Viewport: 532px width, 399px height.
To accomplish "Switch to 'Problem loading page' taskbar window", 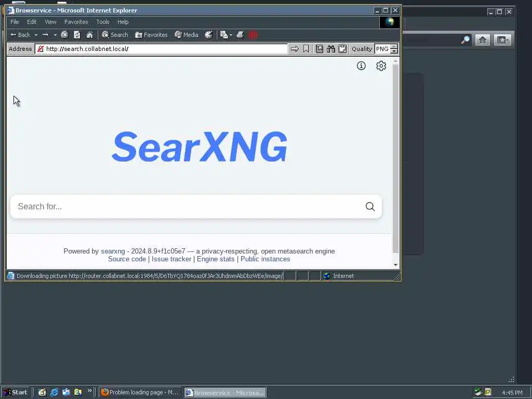I will coord(140,393).
